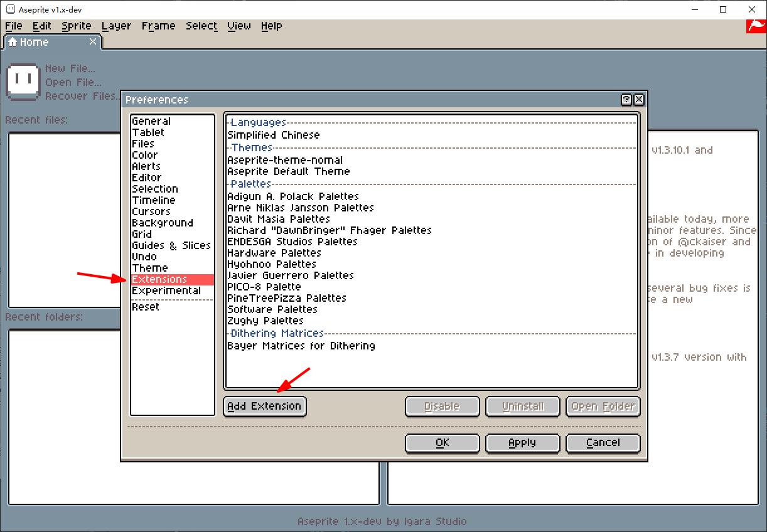Open the Background preferences section
The image size is (767, 532).
coord(173,223)
